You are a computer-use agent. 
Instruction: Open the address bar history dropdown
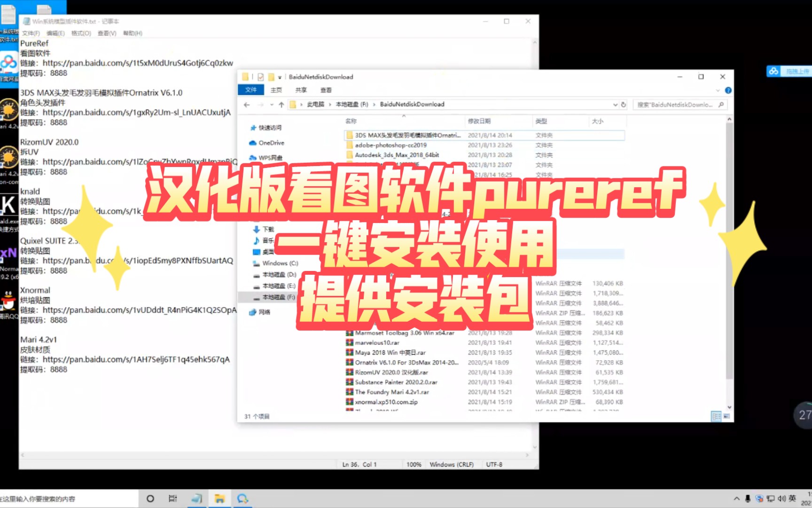coord(615,104)
